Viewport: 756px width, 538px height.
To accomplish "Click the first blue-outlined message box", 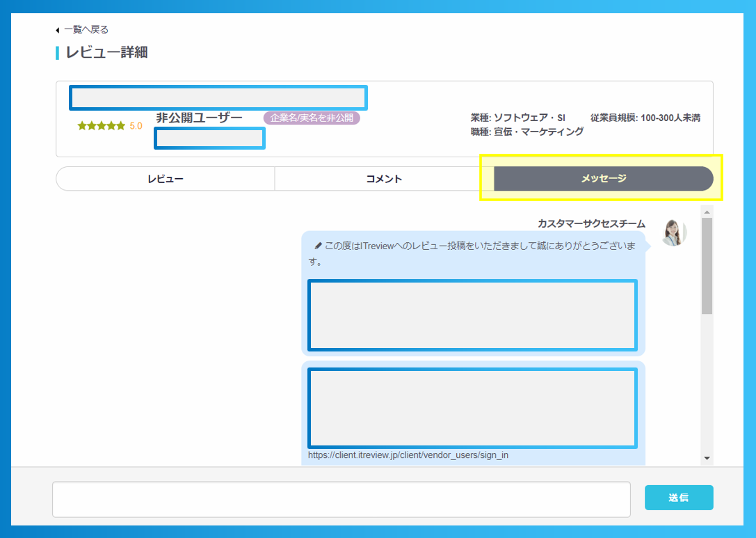I will (x=473, y=315).
